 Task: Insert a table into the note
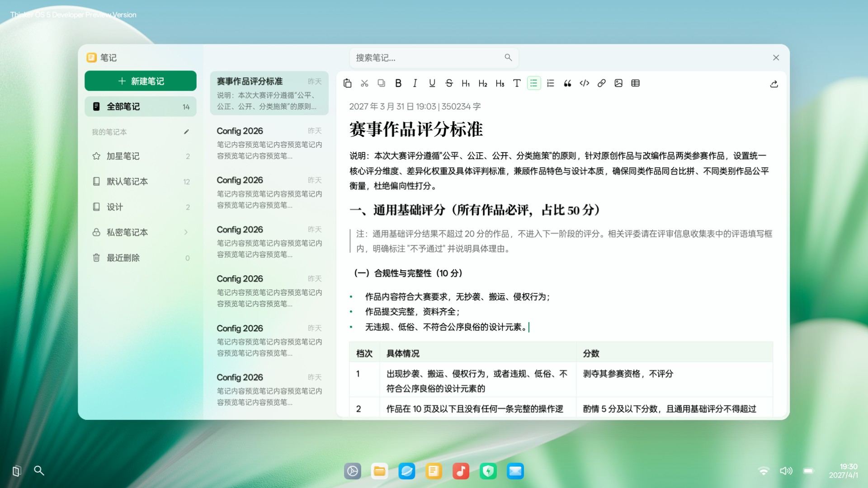tap(635, 83)
